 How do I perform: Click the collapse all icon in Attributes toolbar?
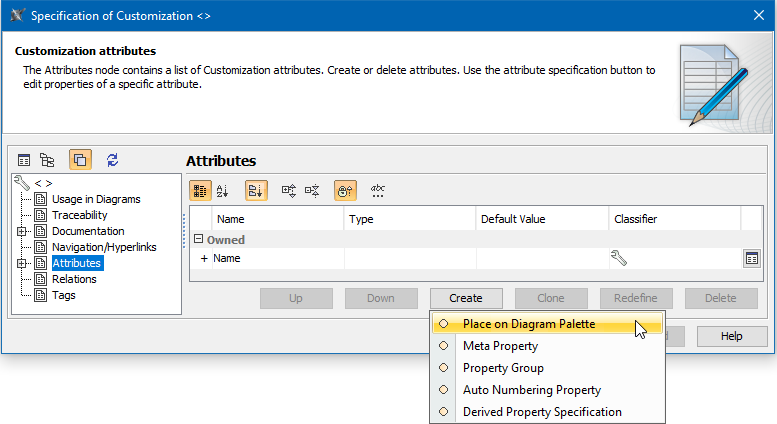click(312, 189)
